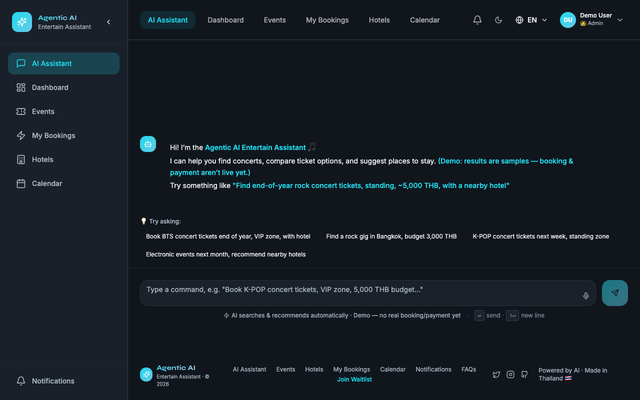Choose the 'Find a rock gig in Bangkok' suggestion

[391, 236]
